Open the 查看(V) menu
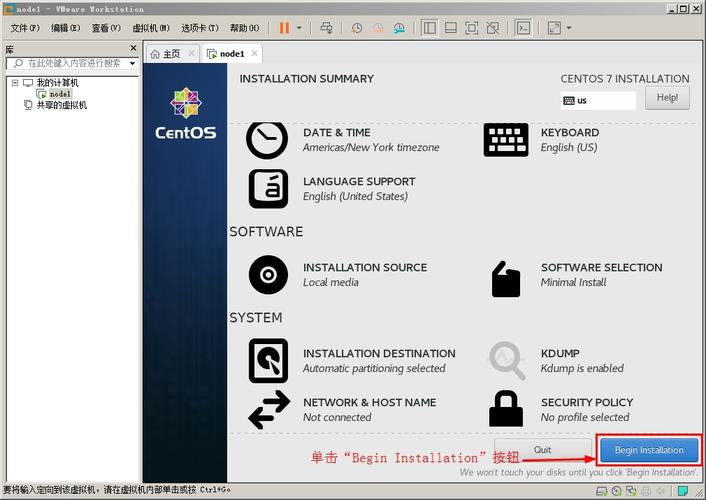 coord(106,28)
